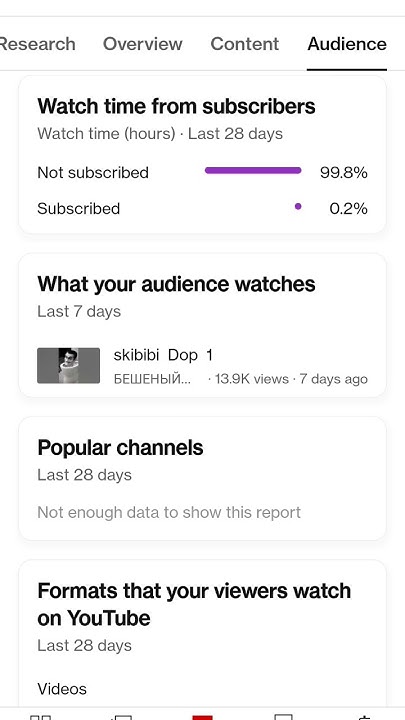Tap the Content icon in bottom navigation
The height and width of the screenshot is (720, 405).
[121, 717]
